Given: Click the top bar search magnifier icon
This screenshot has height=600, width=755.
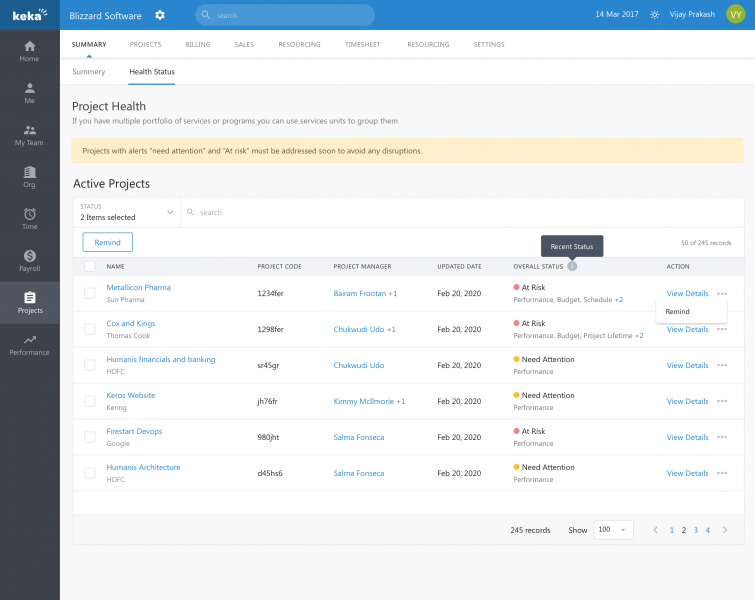Looking at the screenshot, I should 206,15.
